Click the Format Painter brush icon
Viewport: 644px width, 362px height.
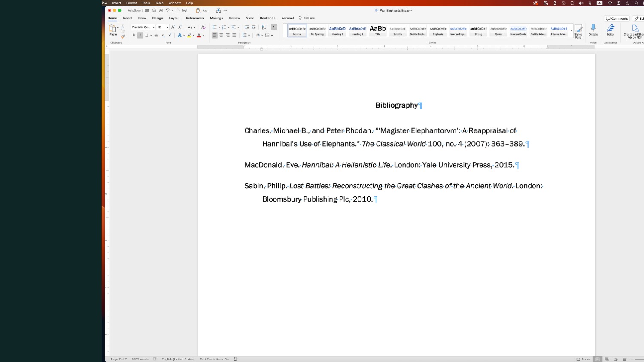click(123, 37)
